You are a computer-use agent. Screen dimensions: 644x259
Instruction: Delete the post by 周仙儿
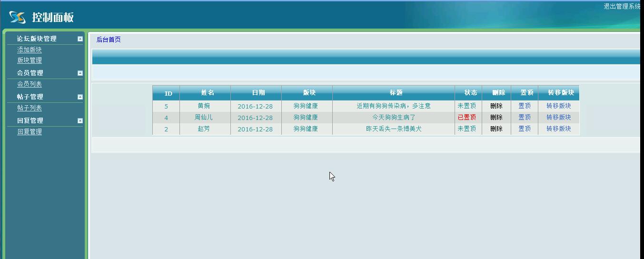pos(496,117)
